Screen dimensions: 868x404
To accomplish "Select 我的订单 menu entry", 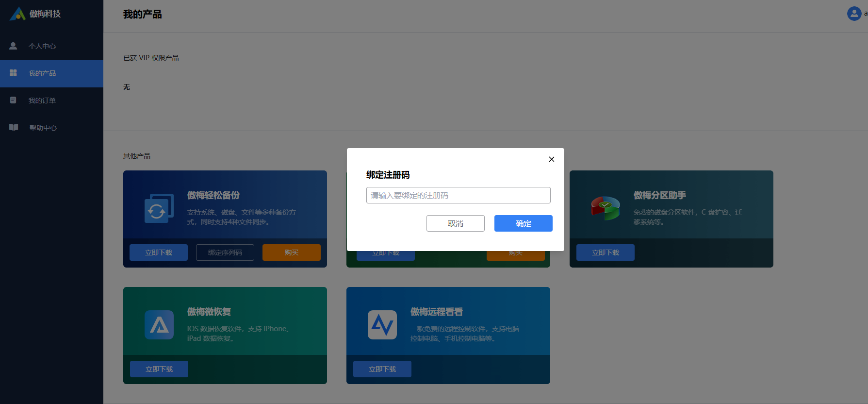I will point(42,101).
